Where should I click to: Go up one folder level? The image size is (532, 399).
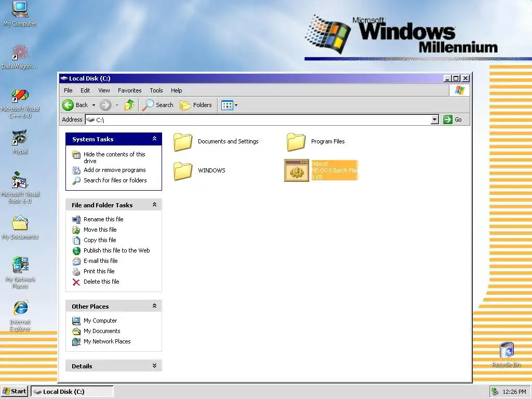coord(129,105)
